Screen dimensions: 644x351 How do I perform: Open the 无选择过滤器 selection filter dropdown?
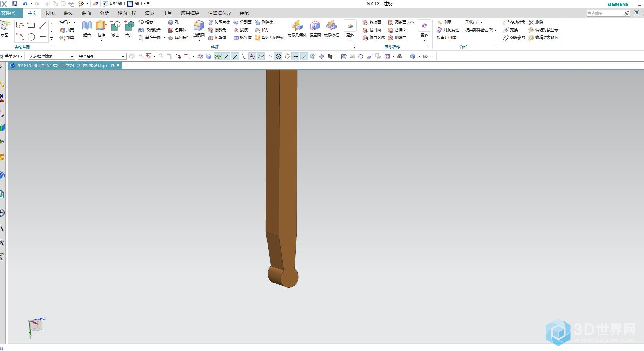click(x=51, y=56)
